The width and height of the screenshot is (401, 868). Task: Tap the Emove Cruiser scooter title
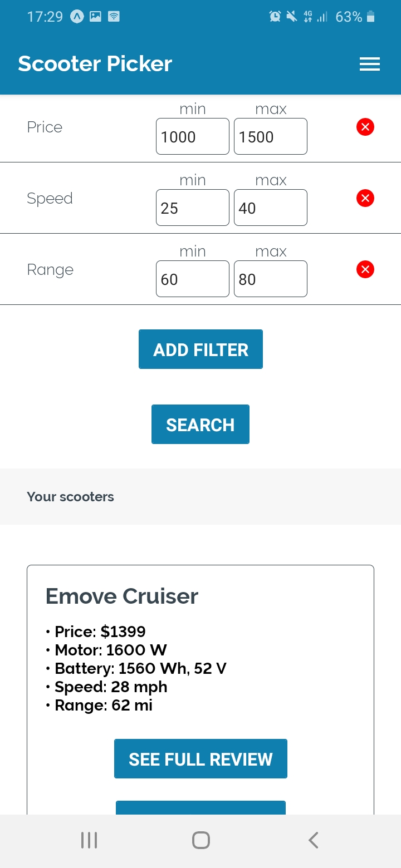(121, 596)
